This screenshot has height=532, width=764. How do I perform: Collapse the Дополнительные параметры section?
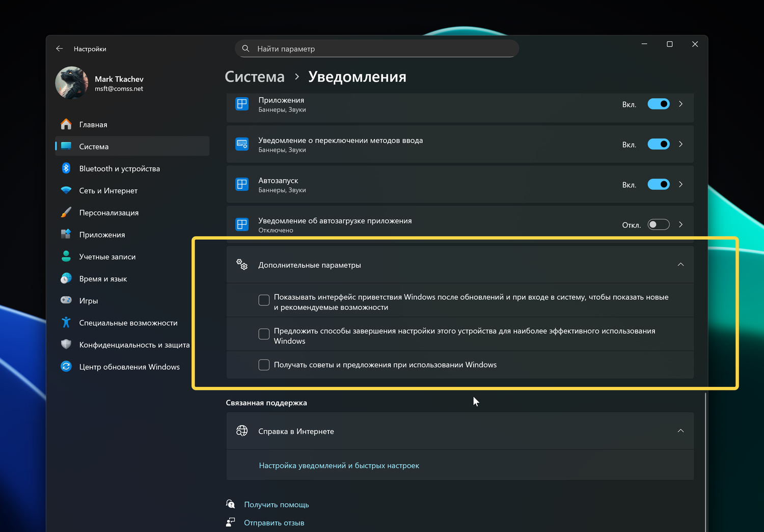(680, 265)
